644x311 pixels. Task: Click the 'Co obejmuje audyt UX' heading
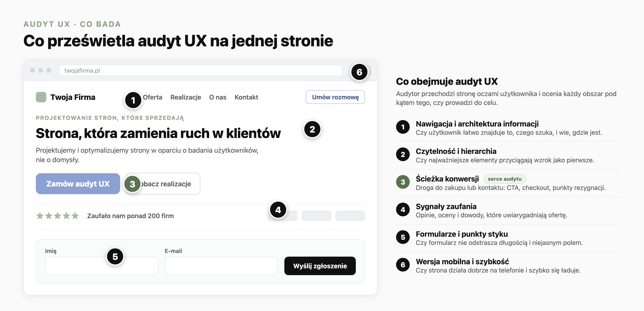(x=447, y=82)
